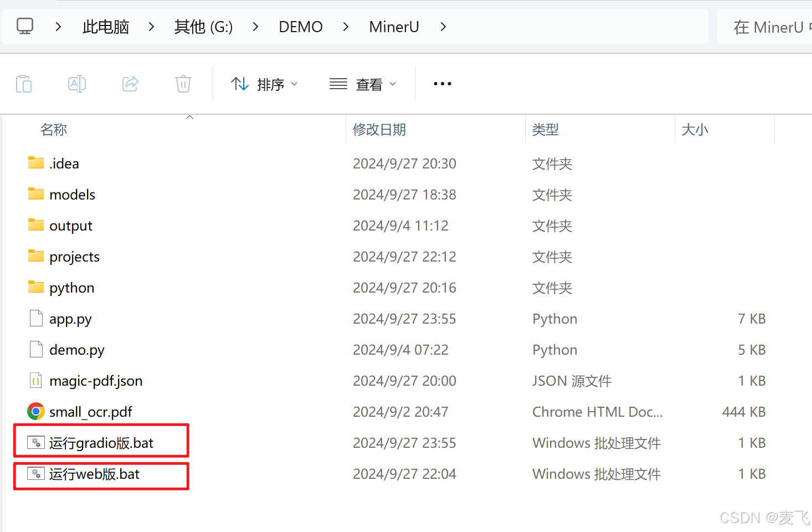This screenshot has width=812, height=532.
Task: Select the demo.py file name
Action: (x=77, y=350)
